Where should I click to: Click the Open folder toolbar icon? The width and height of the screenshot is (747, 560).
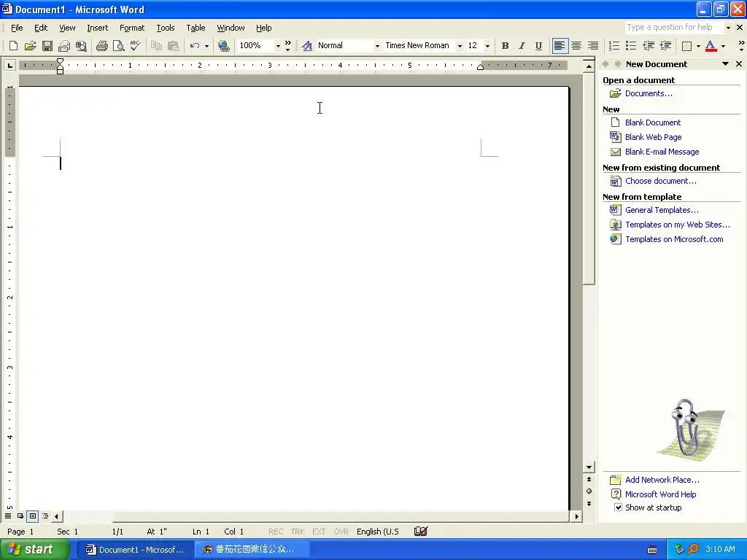30,46
